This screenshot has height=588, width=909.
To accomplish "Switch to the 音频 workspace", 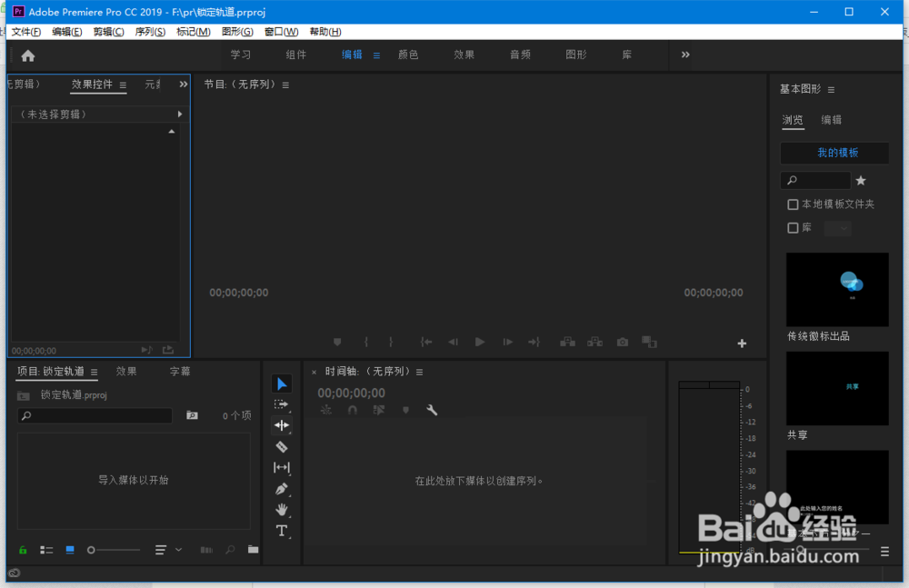I will click(x=520, y=55).
